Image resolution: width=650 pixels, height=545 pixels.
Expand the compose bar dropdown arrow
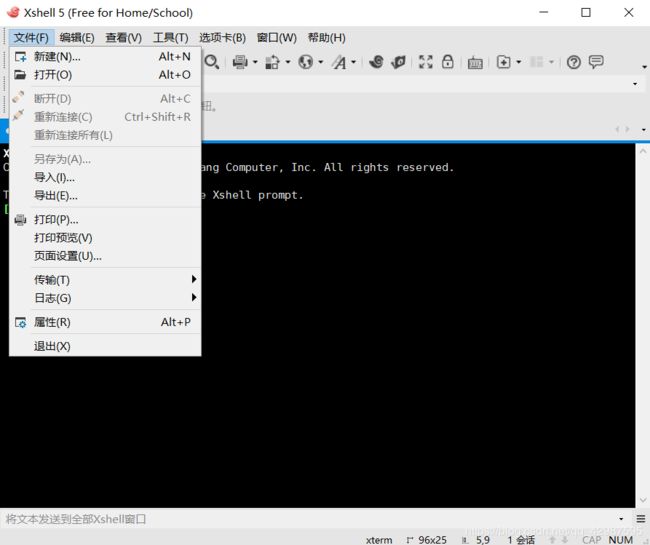point(621,519)
